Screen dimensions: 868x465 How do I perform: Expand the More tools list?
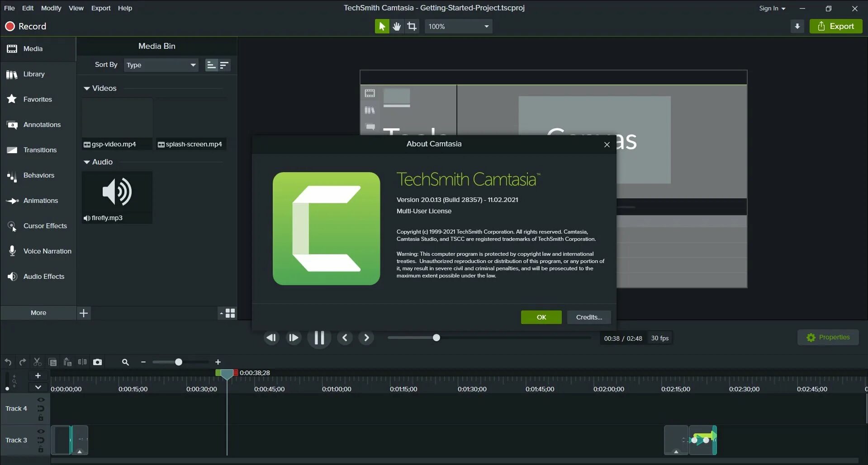pyautogui.click(x=38, y=313)
